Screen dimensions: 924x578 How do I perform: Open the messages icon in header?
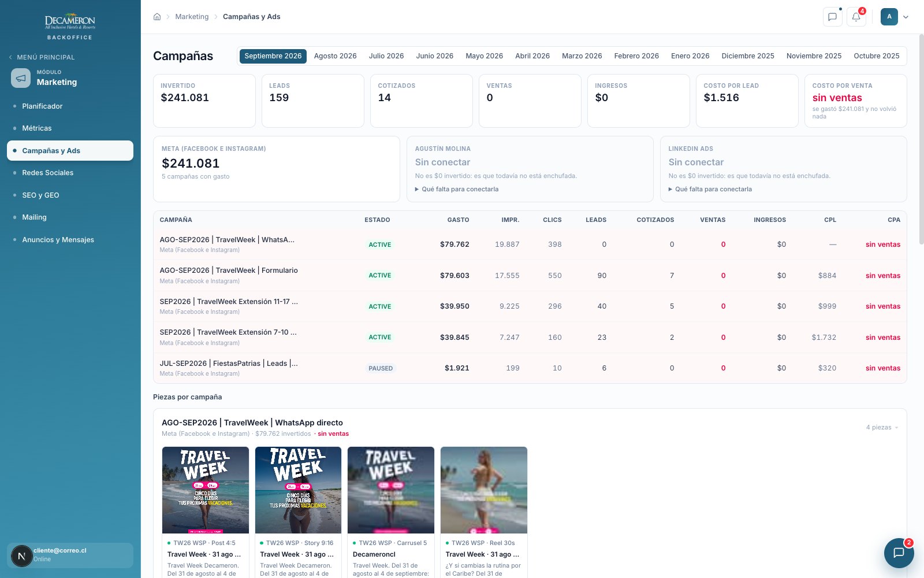click(832, 17)
